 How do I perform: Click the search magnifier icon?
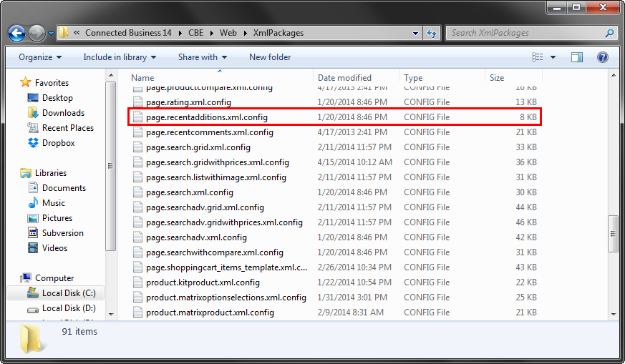[x=609, y=33]
